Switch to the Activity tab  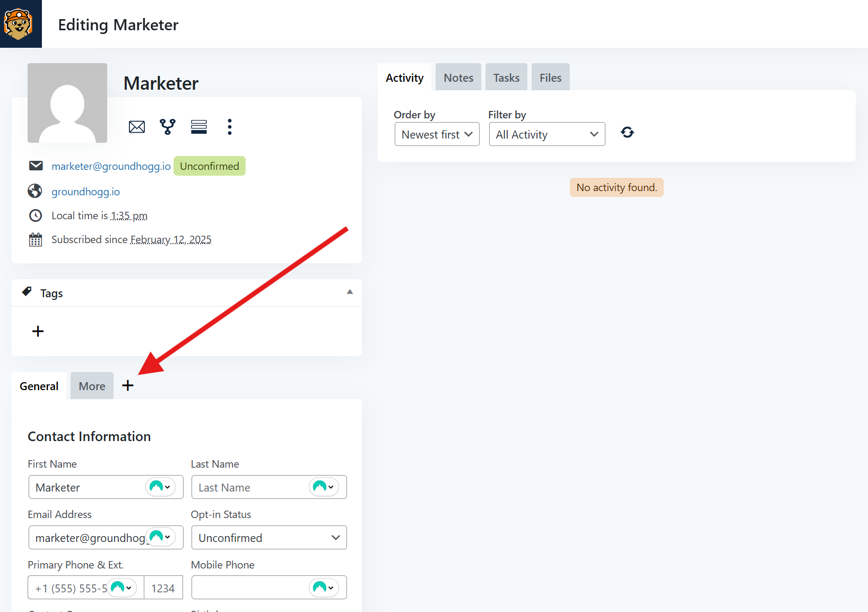(x=405, y=77)
